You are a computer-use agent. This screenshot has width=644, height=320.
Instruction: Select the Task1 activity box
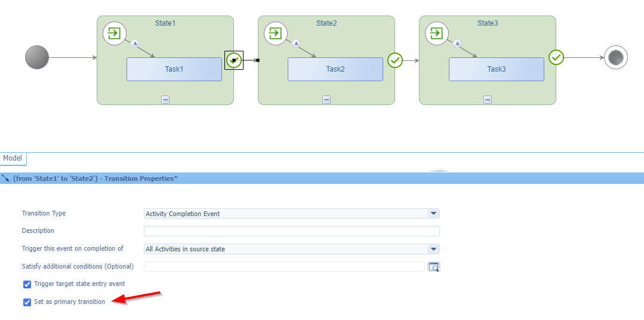tap(174, 69)
